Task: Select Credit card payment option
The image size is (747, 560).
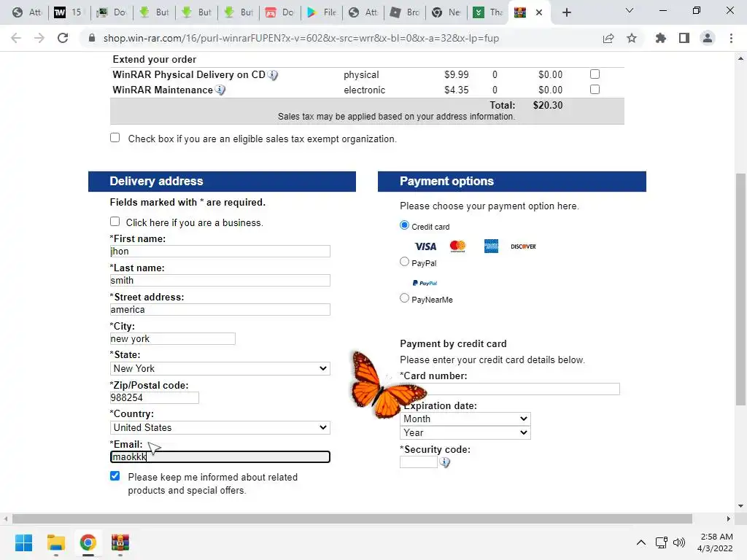Action: click(404, 225)
